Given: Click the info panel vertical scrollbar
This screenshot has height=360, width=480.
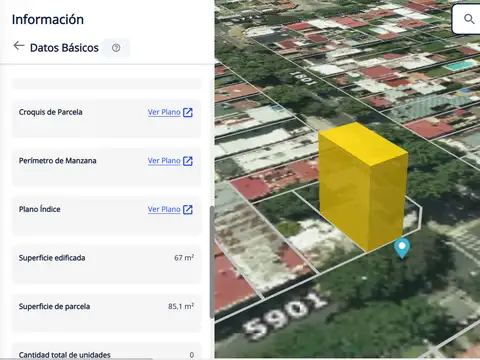Looking at the screenshot, I should [x=212, y=262].
